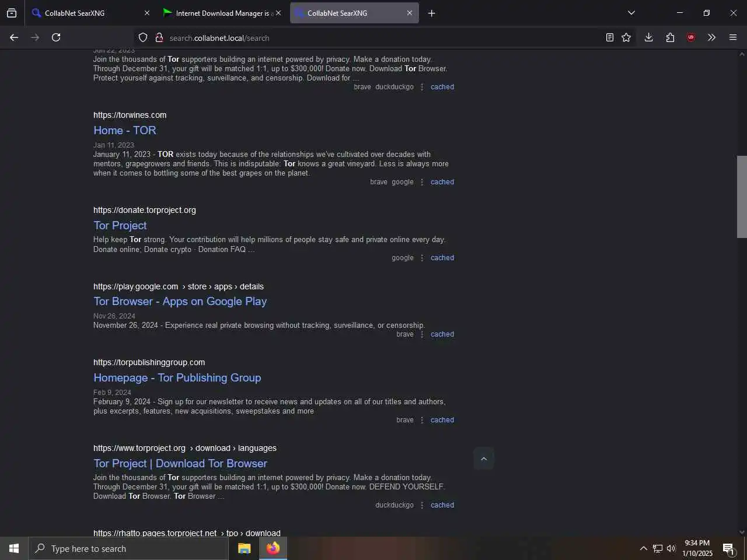Click the Firefox View icon in tab bar
The height and width of the screenshot is (560, 747).
coord(12,13)
